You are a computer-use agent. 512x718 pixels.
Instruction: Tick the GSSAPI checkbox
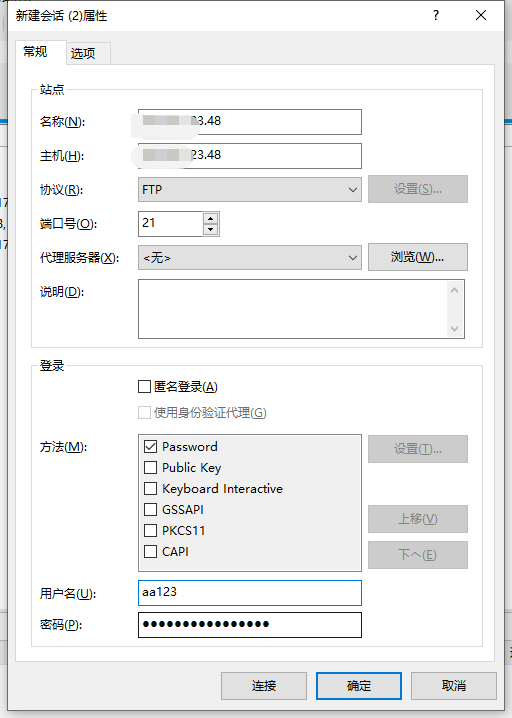pyautogui.click(x=150, y=509)
